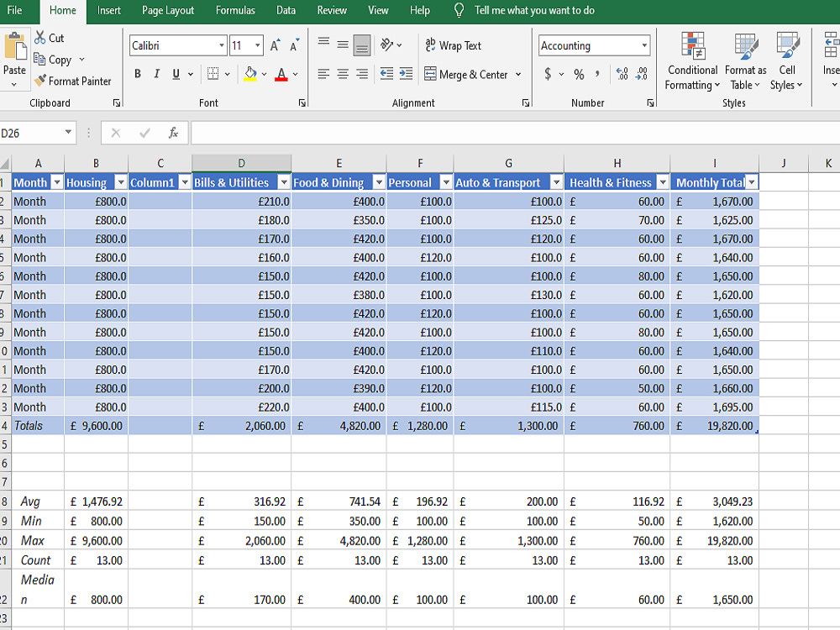Screen dimensions: 840x630
Task: Click the Copy icon
Action: (x=39, y=59)
